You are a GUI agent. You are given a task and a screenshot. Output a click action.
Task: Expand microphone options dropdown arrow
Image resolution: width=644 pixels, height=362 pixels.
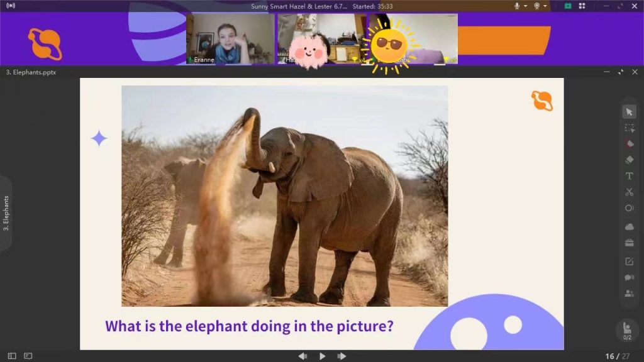[x=525, y=6]
